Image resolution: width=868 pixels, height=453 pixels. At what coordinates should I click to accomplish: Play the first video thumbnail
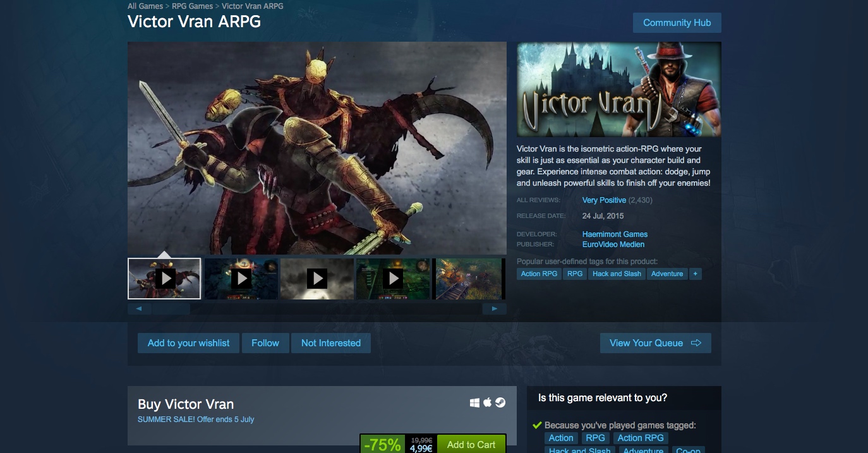click(x=164, y=278)
